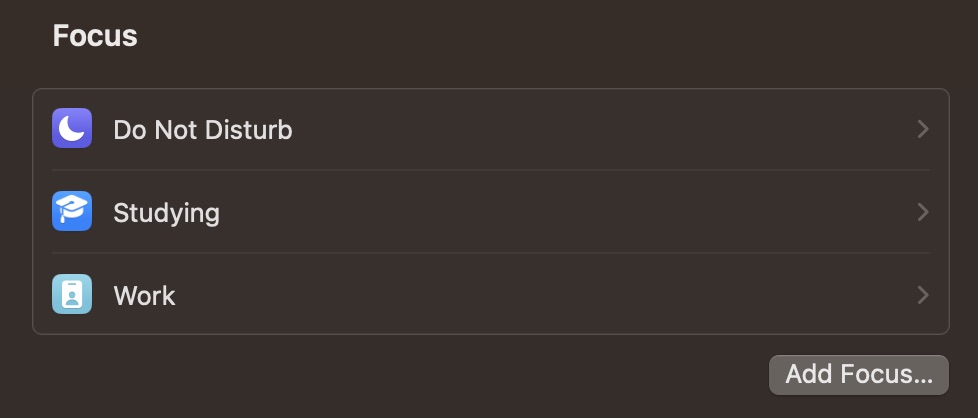Click the empty area left of Add Focus
Viewport: 978px width, 418px height.
400,374
